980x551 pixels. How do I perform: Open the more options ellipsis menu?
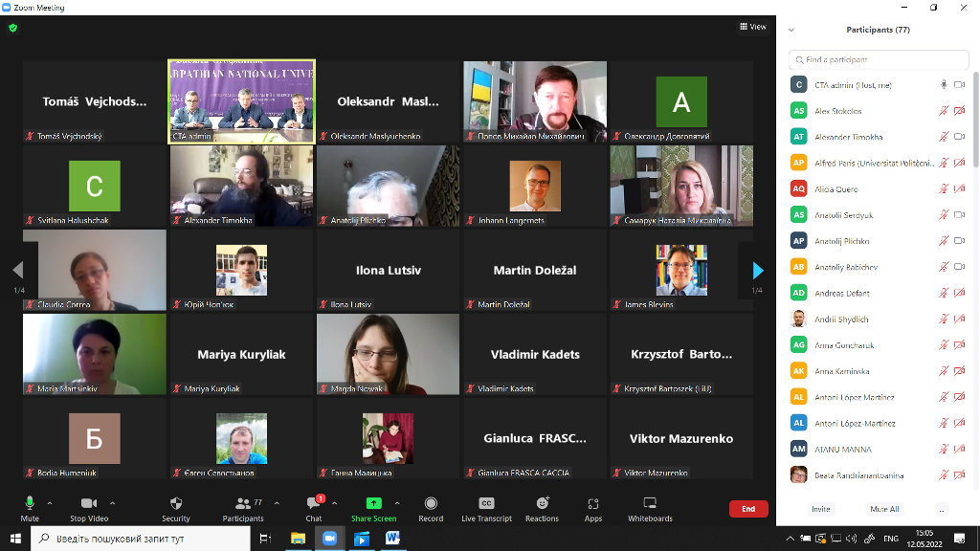pos(942,509)
